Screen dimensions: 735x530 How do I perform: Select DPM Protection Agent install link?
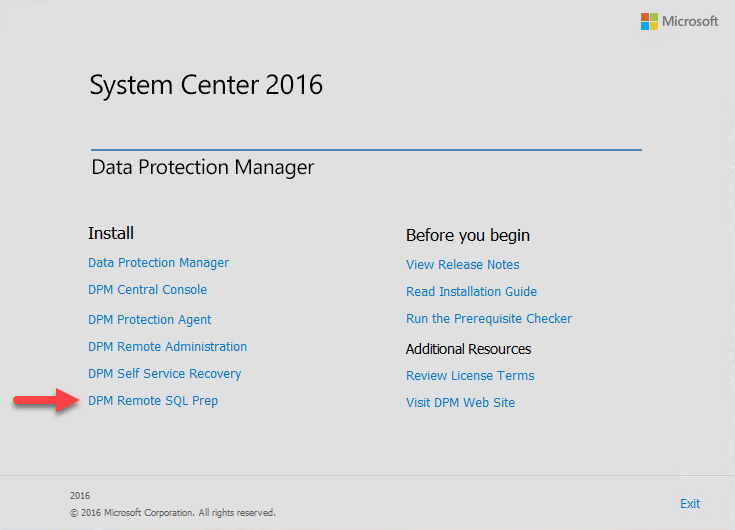pos(150,320)
